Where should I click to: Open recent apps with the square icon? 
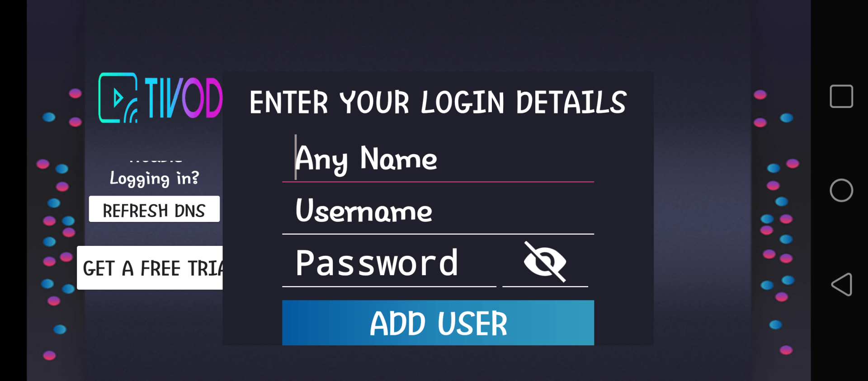pyautogui.click(x=841, y=96)
